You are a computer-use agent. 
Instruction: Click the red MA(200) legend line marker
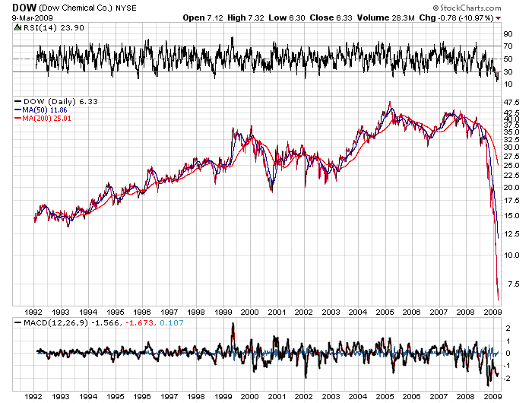(18, 119)
